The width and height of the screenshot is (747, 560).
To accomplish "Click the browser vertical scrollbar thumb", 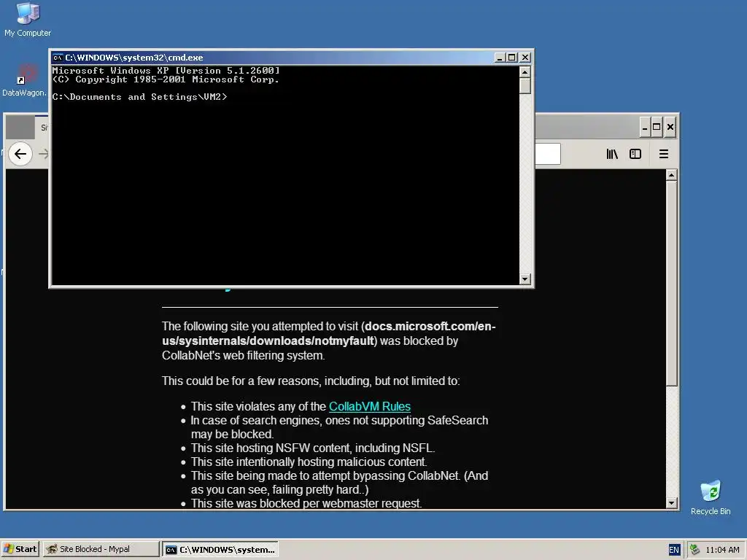I will (x=671, y=284).
